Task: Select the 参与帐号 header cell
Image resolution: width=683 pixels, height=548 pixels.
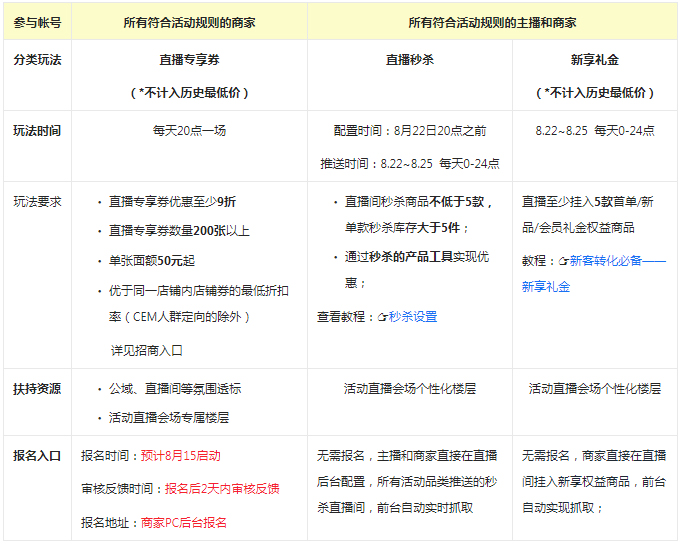Action: coord(37,22)
